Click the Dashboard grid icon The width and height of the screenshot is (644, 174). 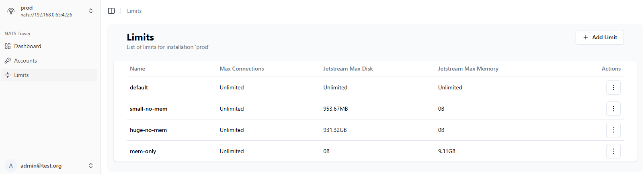pyautogui.click(x=8, y=46)
